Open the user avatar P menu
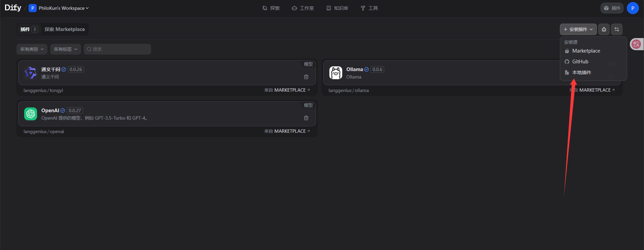 [633, 8]
